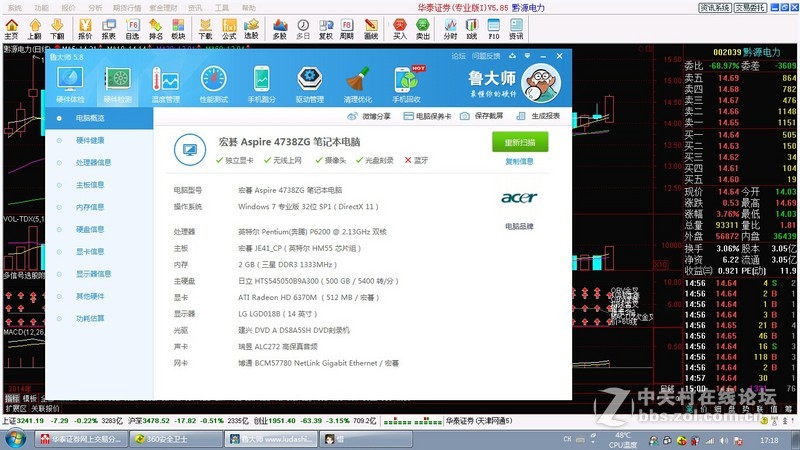Open 手机跑分 phone benchmark
This screenshot has width=800, height=450.
pyautogui.click(x=262, y=85)
